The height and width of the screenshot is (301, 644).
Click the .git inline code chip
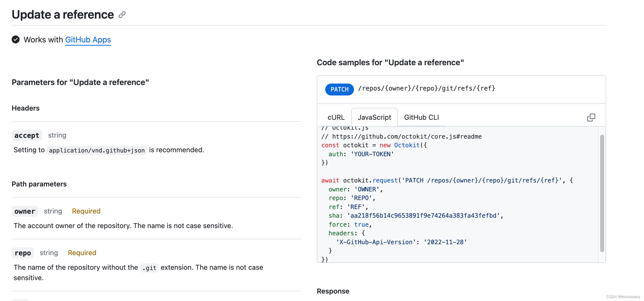click(x=149, y=268)
